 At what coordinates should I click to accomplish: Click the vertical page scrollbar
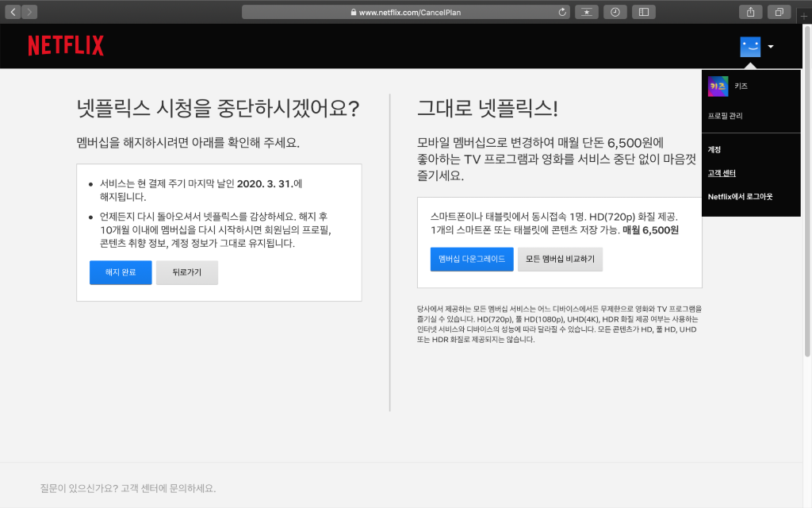(806, 190)
